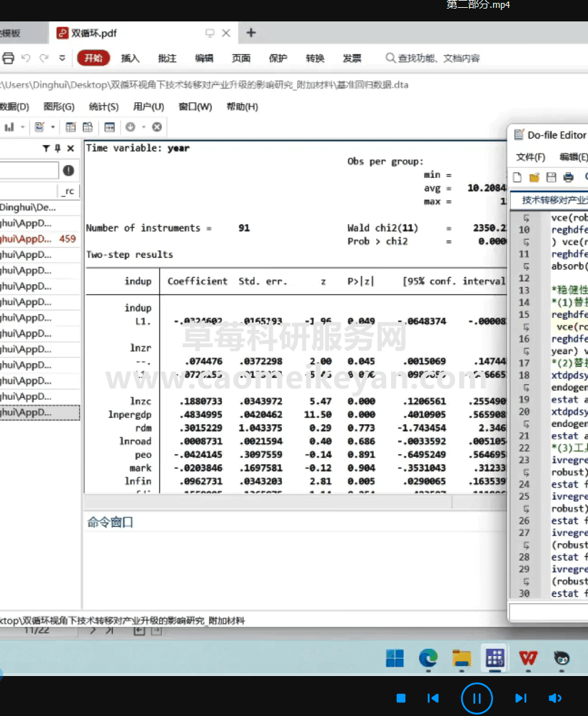This screenshot has width=588, height=716.
Task: Open Stata 用户(U) menu
Action: tap(149, 106)
